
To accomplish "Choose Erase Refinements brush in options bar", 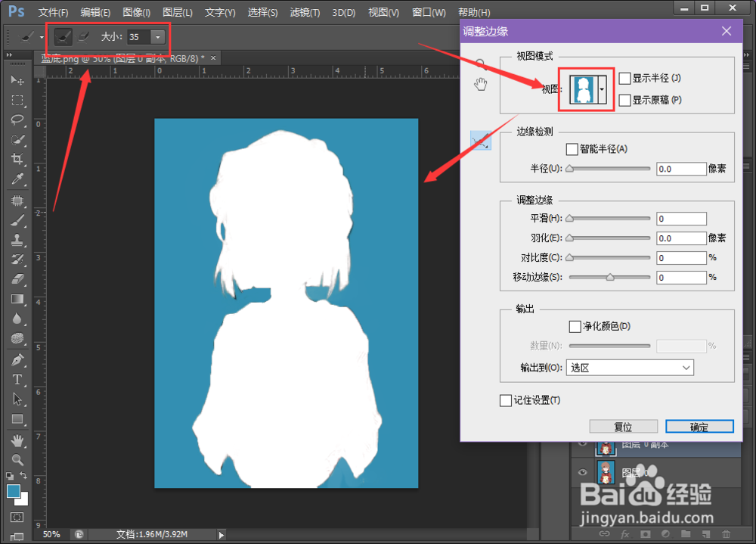I will point(83,36).
